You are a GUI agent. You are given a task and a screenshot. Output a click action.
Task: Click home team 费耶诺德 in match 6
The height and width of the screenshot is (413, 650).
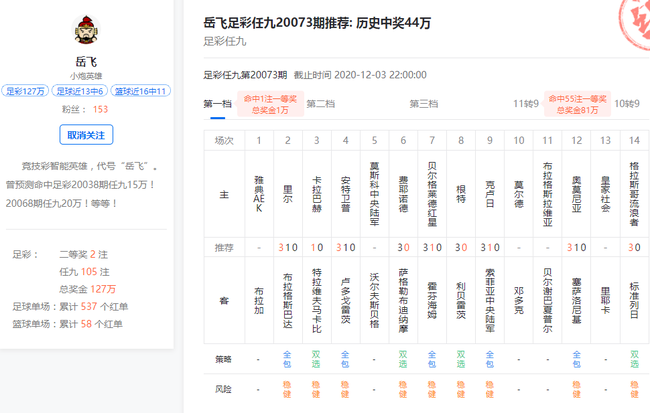403,194
